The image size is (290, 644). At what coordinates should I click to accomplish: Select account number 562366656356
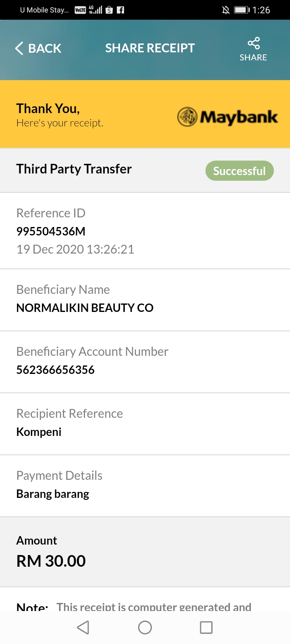click(56, 370)
